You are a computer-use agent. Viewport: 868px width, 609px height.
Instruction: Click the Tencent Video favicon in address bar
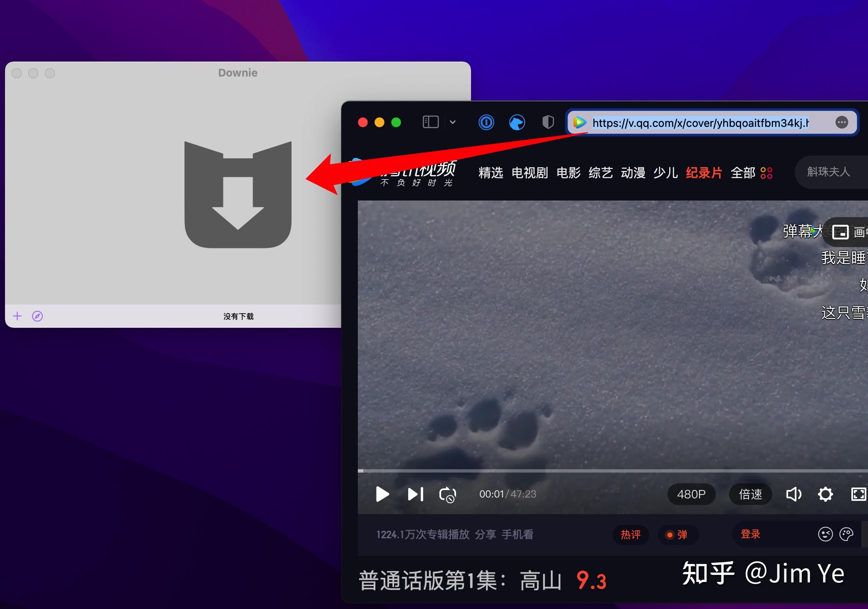579,122
